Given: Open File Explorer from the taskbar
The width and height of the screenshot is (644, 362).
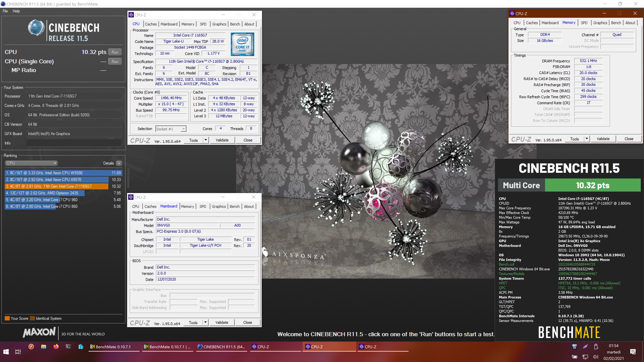Looking at the screenshot, I should coord(43,347).
